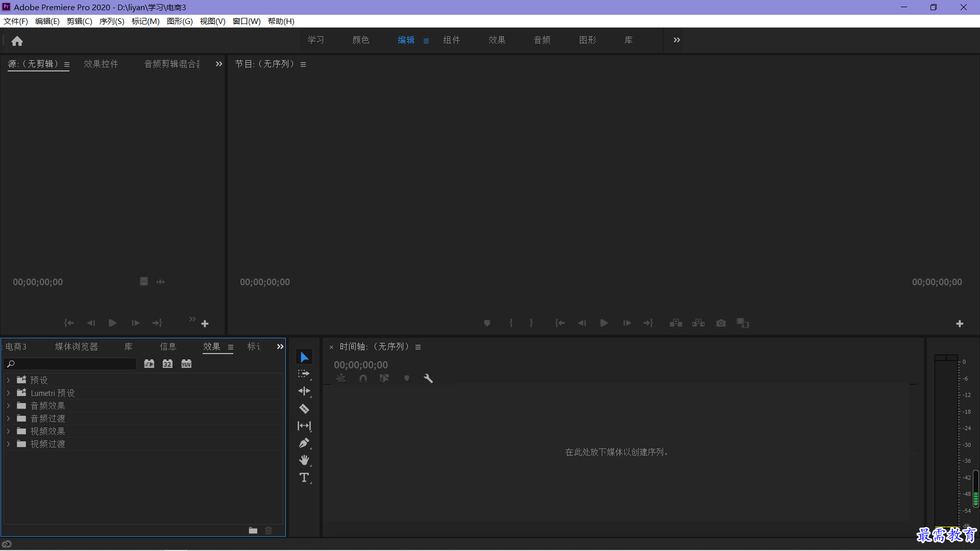Image resolution: width=980 pixels, height=551 pixels.
Task: Switch to 效果控件 tab
Action: click(101, 64)
